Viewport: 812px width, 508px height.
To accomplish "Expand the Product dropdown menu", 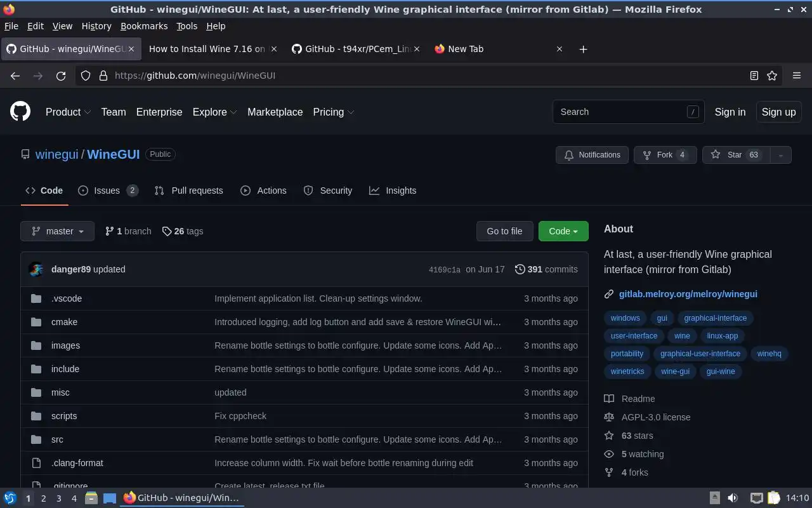I will click(69, 112).
